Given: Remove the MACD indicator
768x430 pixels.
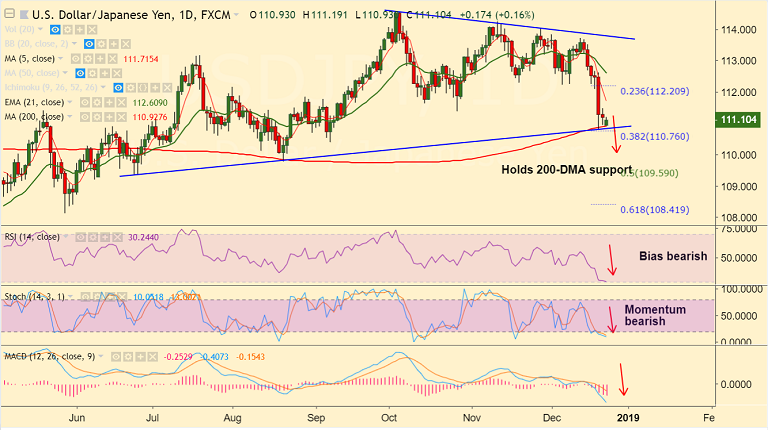Looking at the screenshot, I should [x=152, y=357].
